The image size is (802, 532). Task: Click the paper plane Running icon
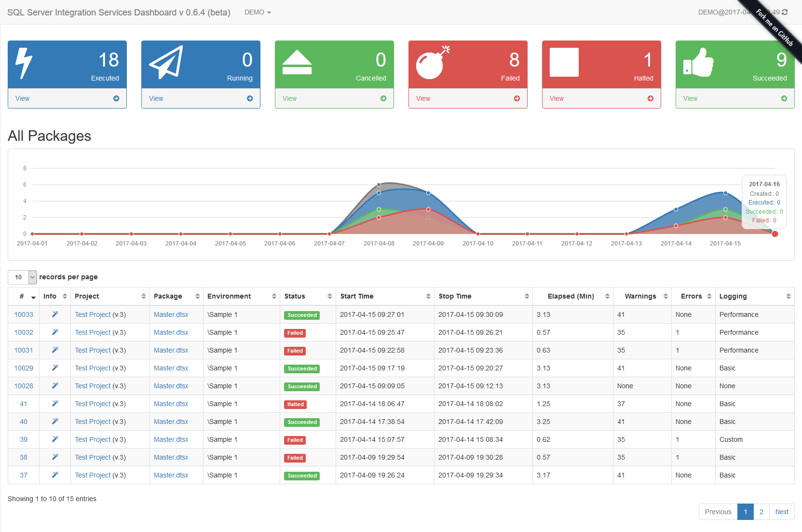pyautogui.click(x=166, y=62)
